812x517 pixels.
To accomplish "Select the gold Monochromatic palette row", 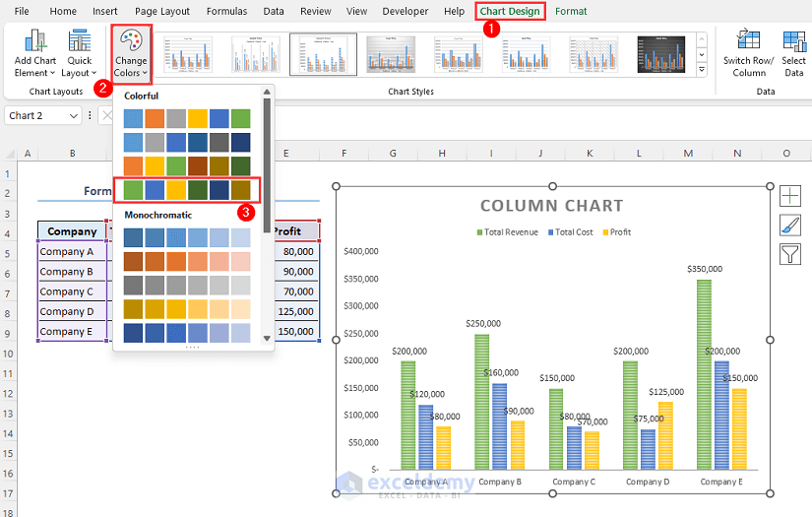I will pos(187,309).
